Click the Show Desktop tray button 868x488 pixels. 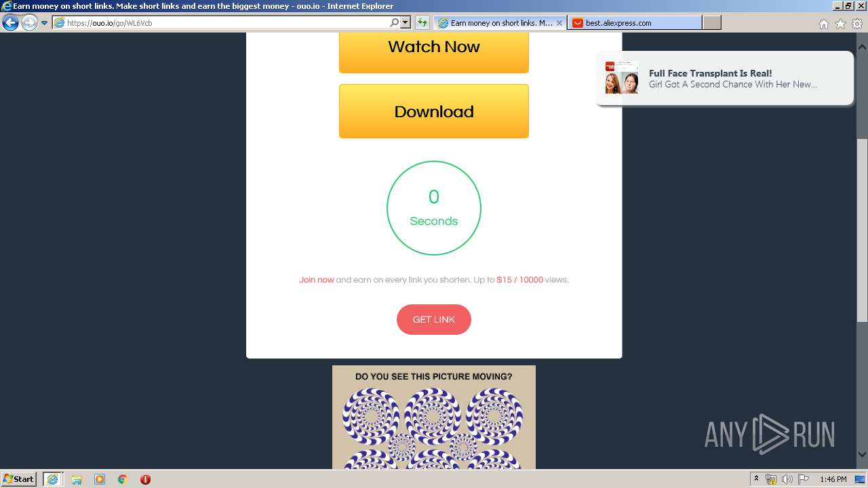click(860, 479)
